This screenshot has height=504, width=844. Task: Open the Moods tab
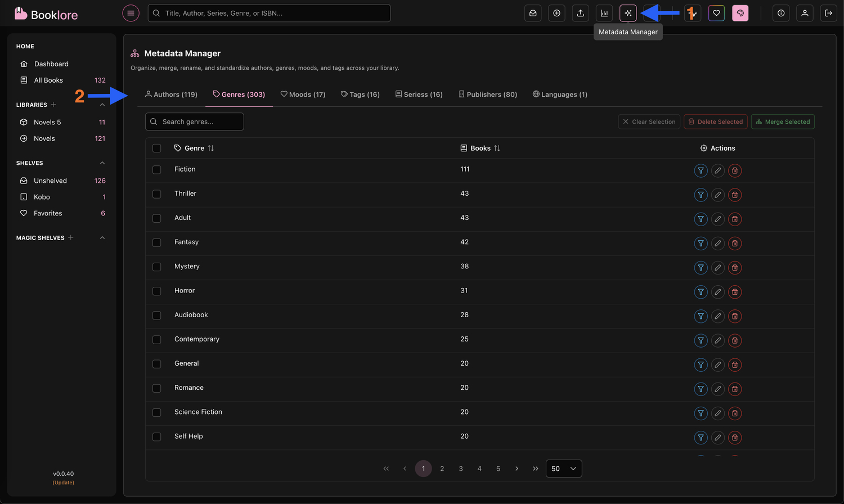pos(303,94)
